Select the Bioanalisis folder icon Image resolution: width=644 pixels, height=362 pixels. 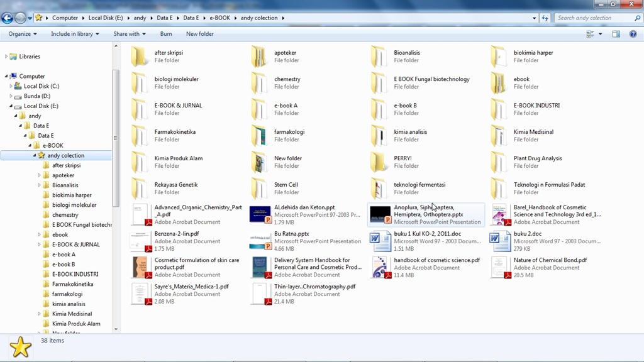[379, 56]
